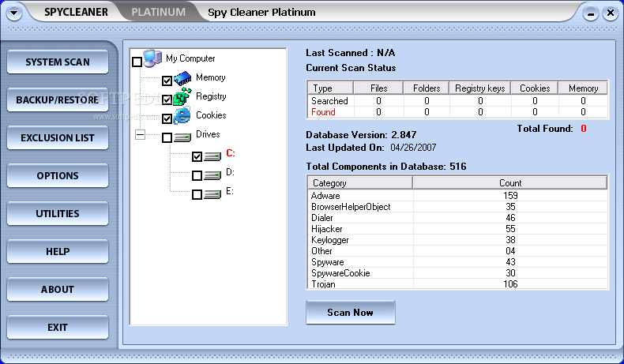
Task: Select the Drives label in tree
Action: pyautogui.click(x=208, y=134)
